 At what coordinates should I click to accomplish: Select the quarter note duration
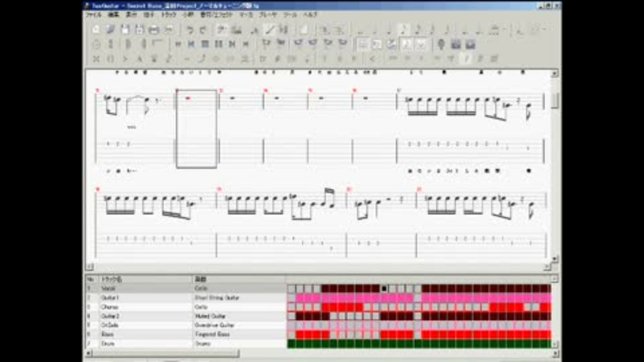[x=389, y=29]
